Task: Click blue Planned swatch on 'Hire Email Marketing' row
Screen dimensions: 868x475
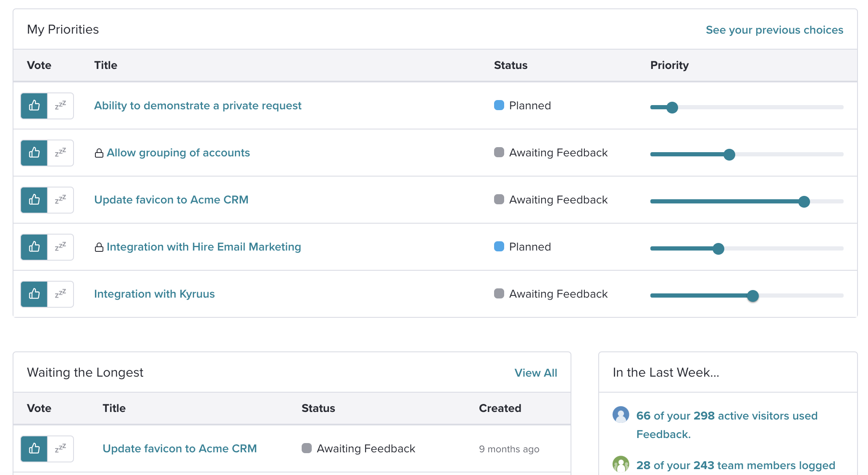Action: pyautogui.click(x=499, y=246)
